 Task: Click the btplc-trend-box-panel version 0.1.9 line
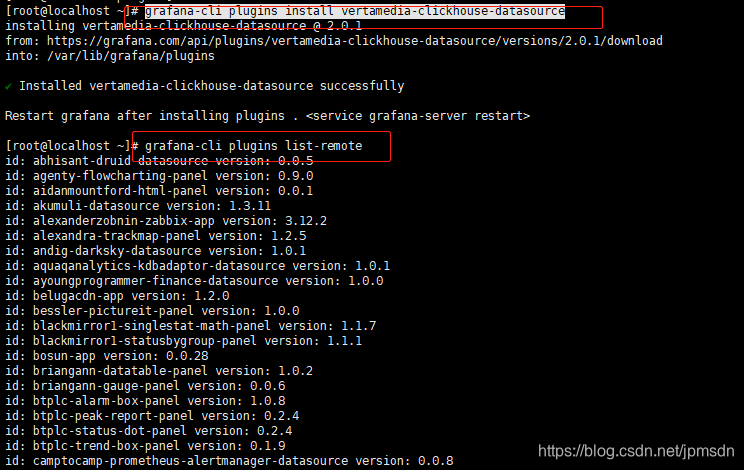145,446
